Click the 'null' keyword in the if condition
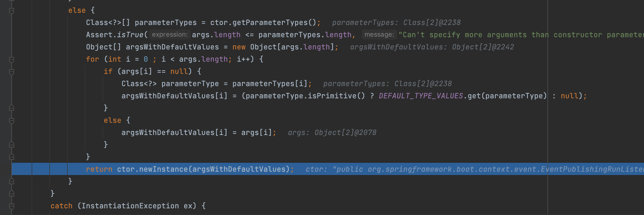 (x=179, y=71)
